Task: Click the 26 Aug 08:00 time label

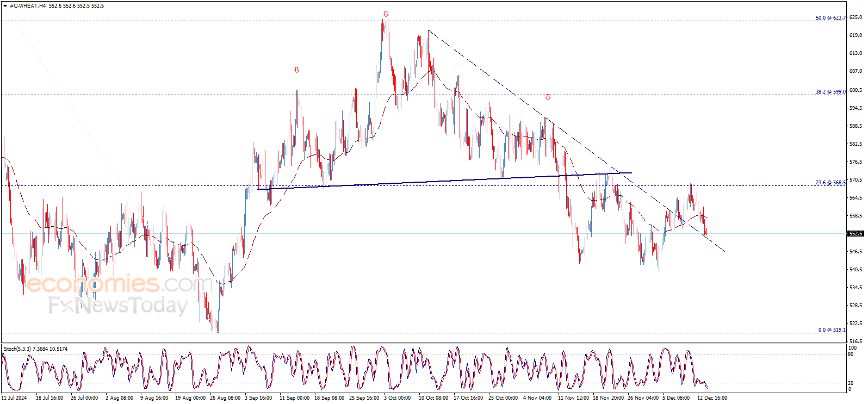Action: [x=225, y=398]
